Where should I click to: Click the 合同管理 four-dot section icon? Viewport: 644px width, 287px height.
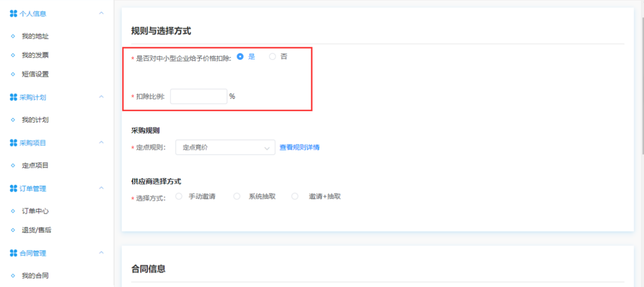13,253
